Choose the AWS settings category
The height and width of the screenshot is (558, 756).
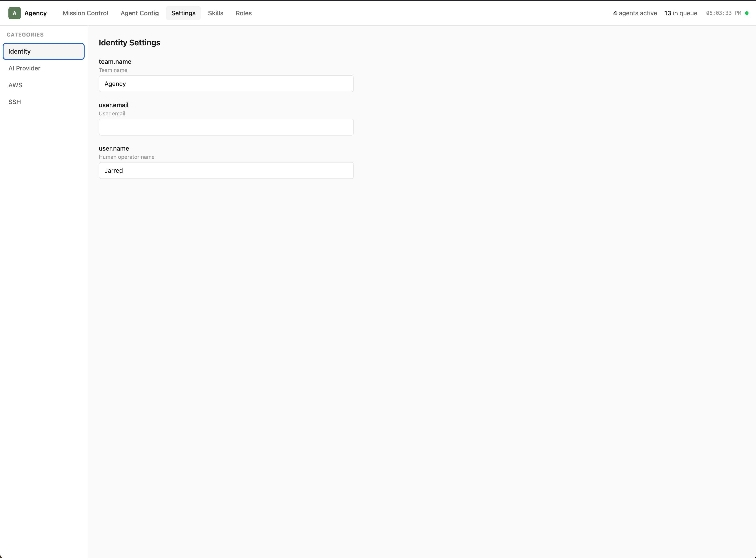[x=15, y=85]
